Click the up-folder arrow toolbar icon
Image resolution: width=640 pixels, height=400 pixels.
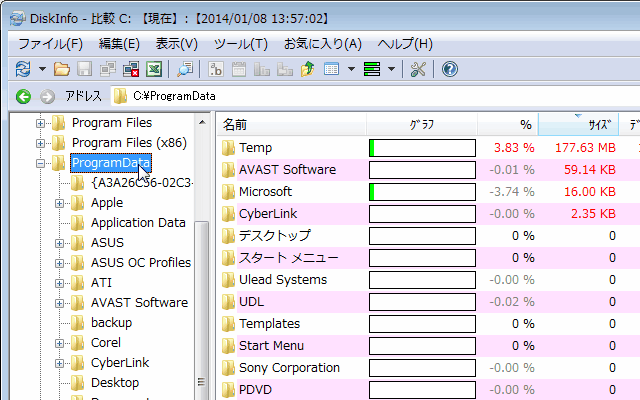click(307, 69)
